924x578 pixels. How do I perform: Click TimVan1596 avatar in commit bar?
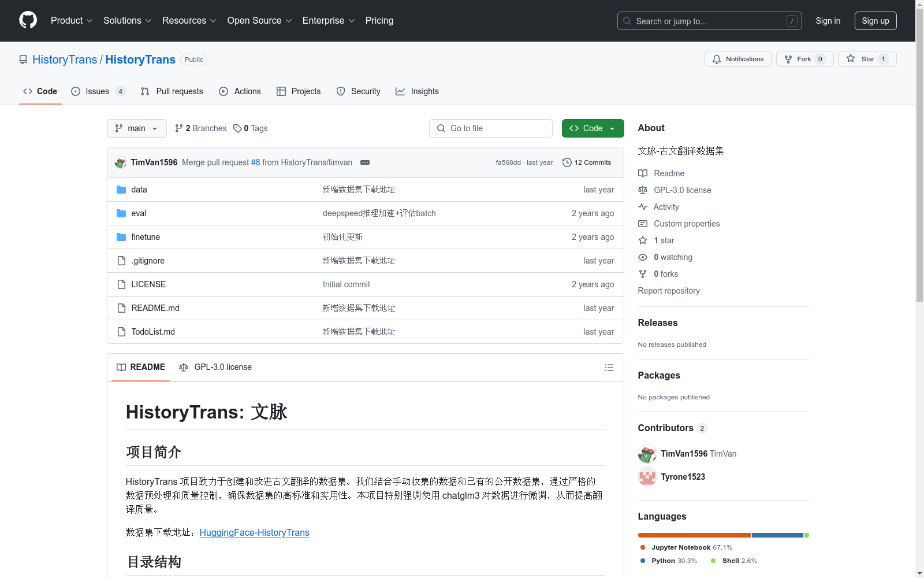(120, 162)
